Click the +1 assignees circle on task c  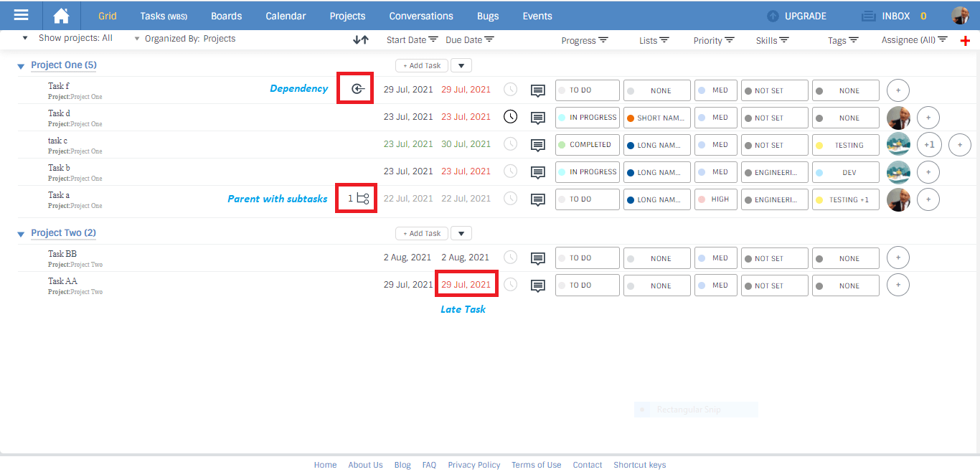[x=928, y=145]
